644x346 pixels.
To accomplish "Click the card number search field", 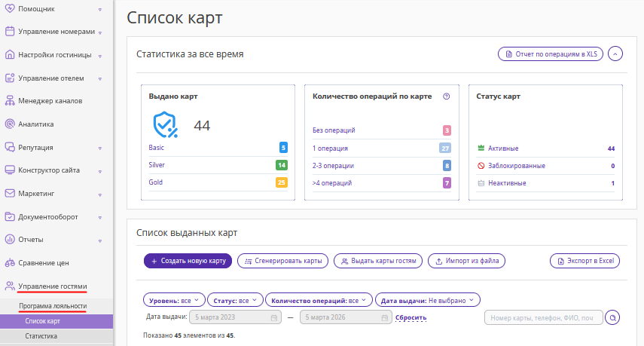I will coord(544,318).
